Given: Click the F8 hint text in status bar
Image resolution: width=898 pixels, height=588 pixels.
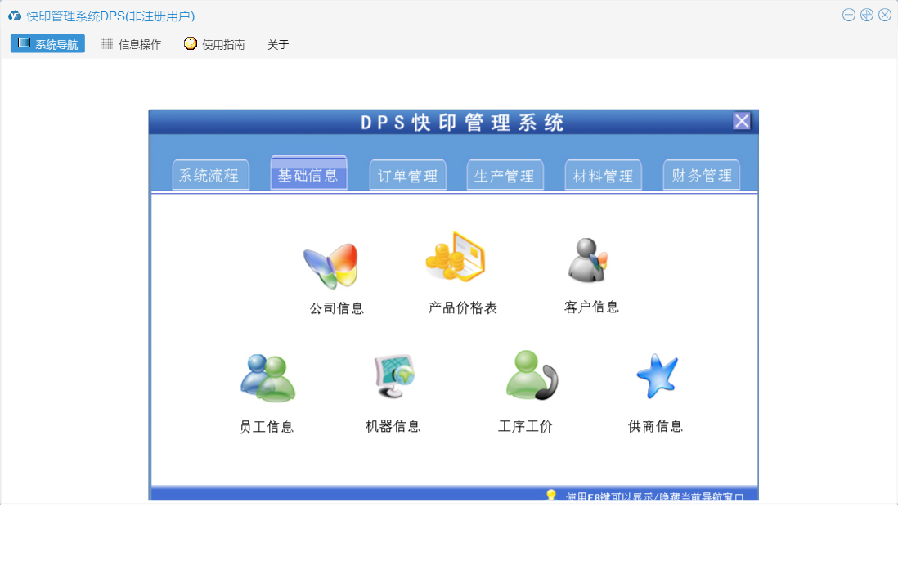Looking at the screenshot, I should (x=654, y=496).
